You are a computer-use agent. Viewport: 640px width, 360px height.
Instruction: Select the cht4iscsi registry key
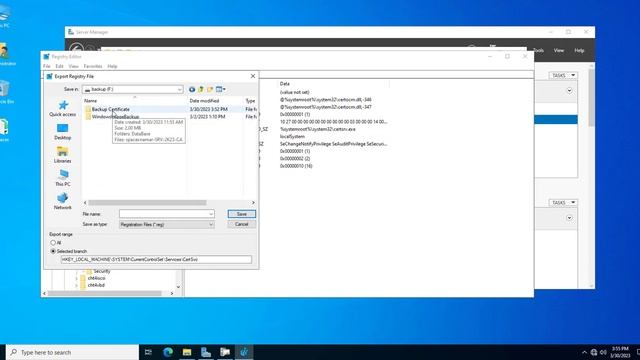96,278
